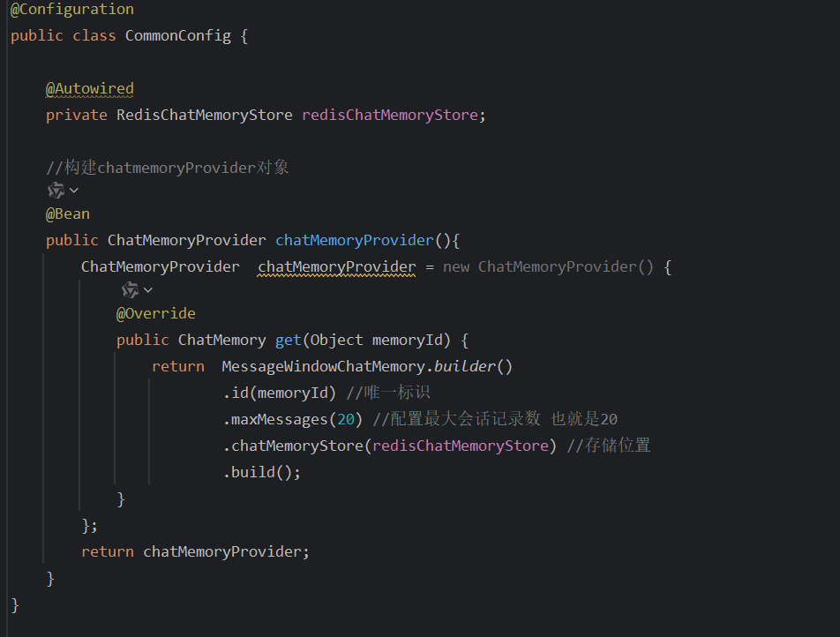Click the Spring bean gutter icon above @Bean

coord(56,189)
